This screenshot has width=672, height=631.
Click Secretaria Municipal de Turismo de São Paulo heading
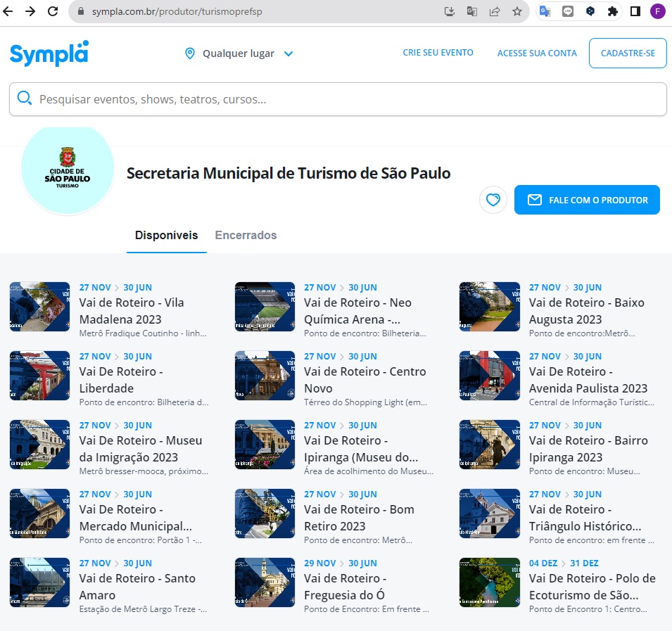(x=289, y=173)
